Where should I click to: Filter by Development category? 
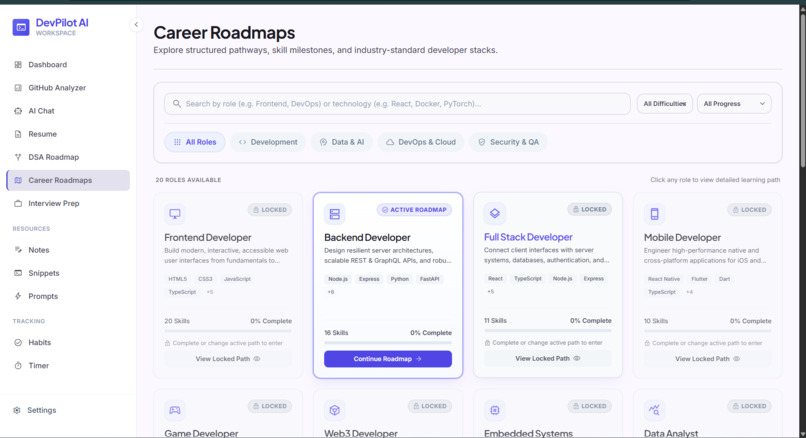(268, 142)
